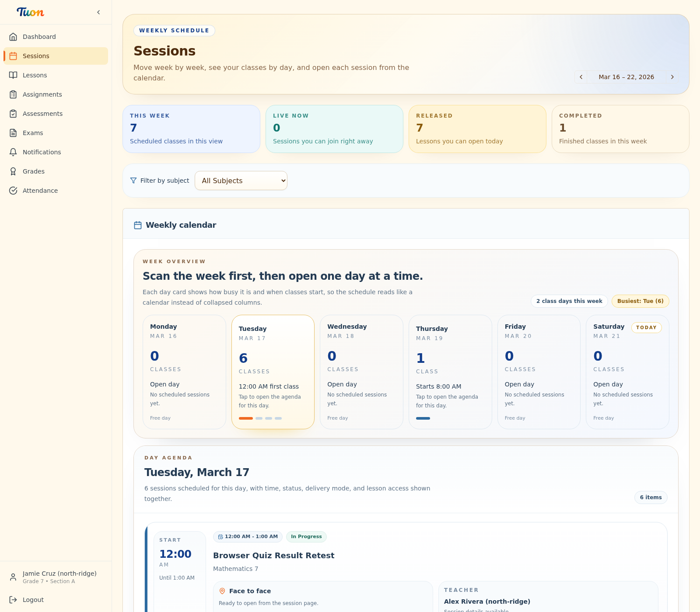Open the Browser Quiz Result Retest session

[x=273, y=555]
